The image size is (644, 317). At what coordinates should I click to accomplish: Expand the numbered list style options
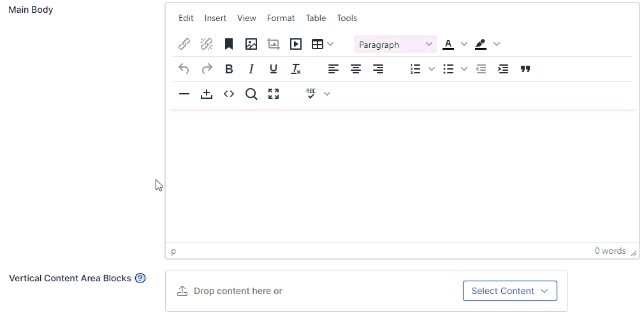(432, 69)
